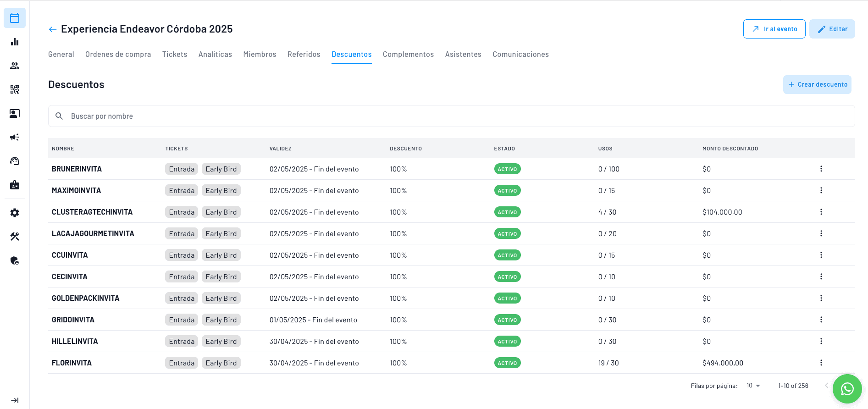Open the actions menu for HILLELINVITA
The width and height of the screenshot is (868, 409).
821,341
